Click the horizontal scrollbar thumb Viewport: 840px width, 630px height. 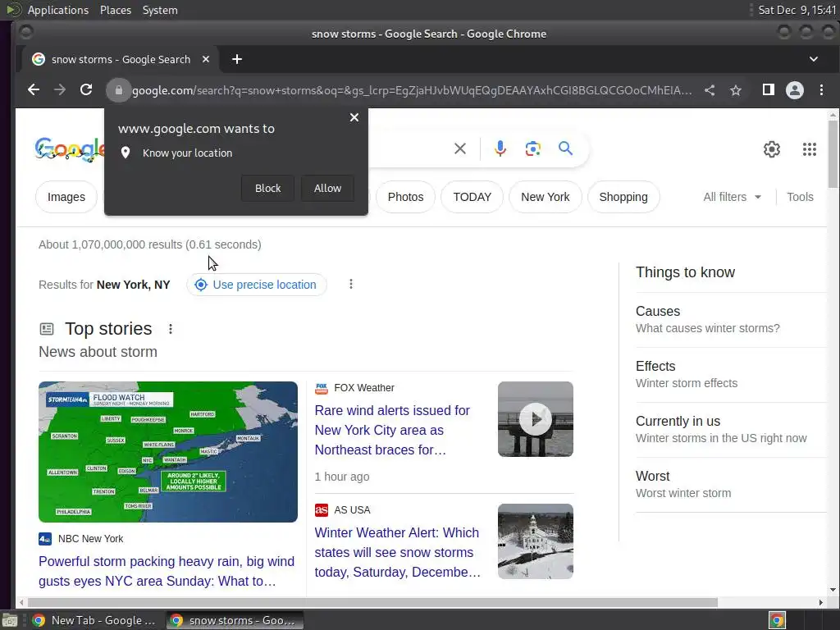[x=372, y=603]
